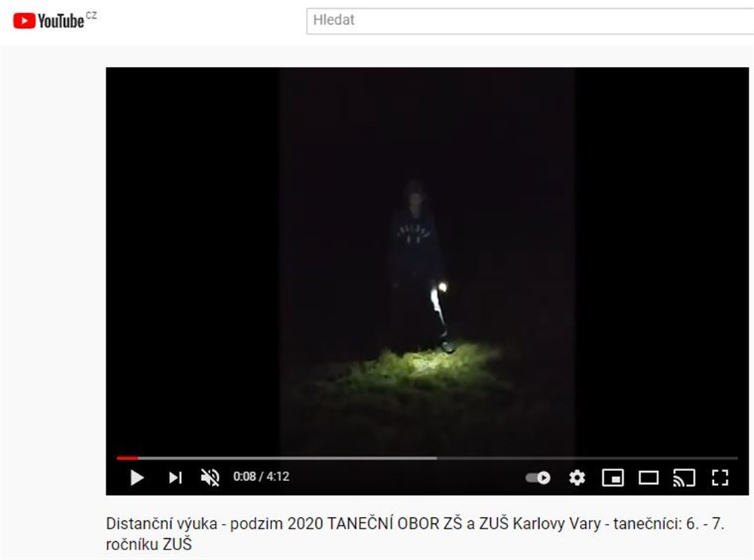Open the player settings gear
The height and width of the screenshot is (560, 754).
tap(577, 477)
